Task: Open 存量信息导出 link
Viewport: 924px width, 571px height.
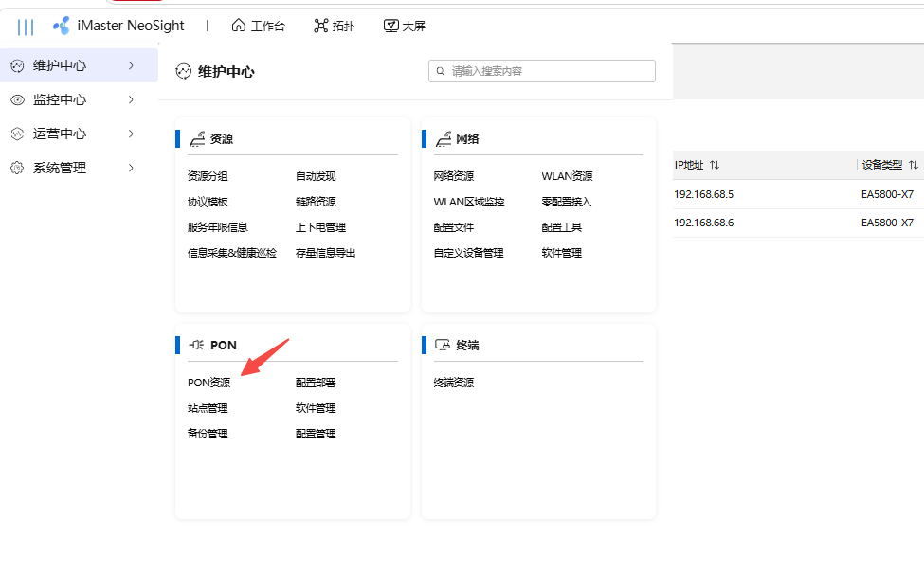Action: (x=326, y=253)
